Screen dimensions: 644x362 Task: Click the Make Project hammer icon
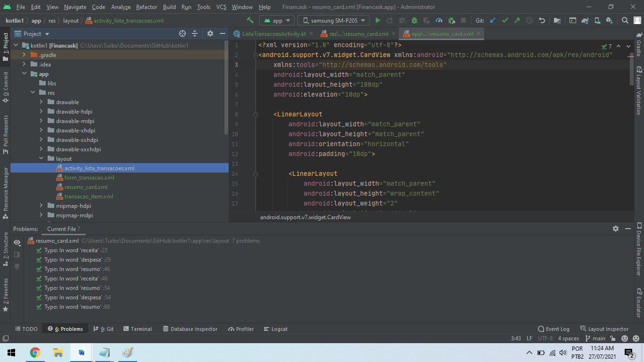click(250, 20)
